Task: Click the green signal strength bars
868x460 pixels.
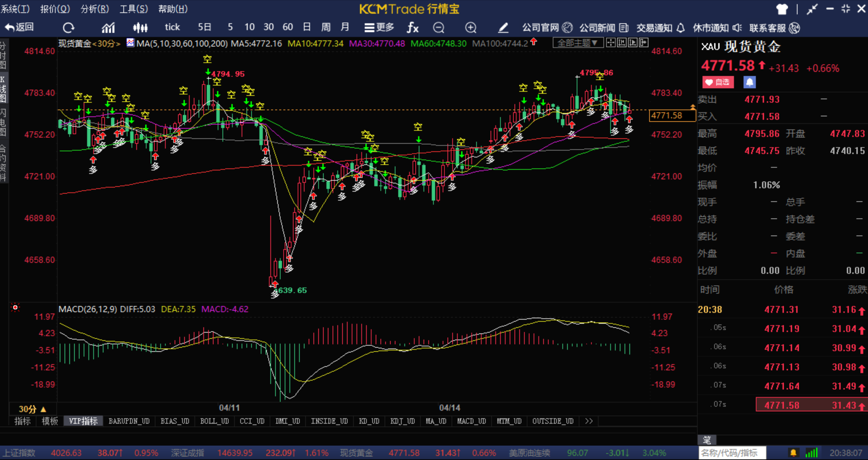Action: (x=811, y=453)
